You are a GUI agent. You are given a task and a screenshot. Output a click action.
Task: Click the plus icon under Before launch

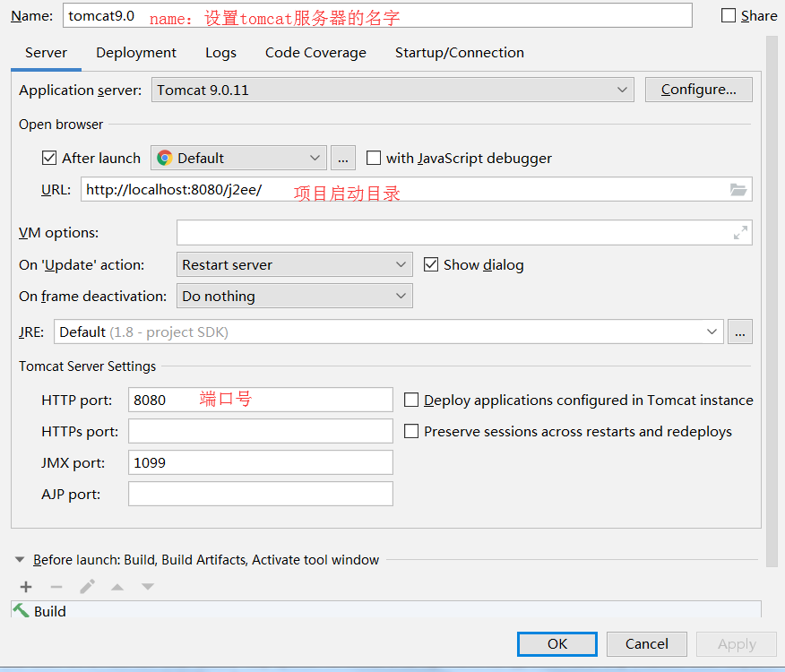pos(26,586)
